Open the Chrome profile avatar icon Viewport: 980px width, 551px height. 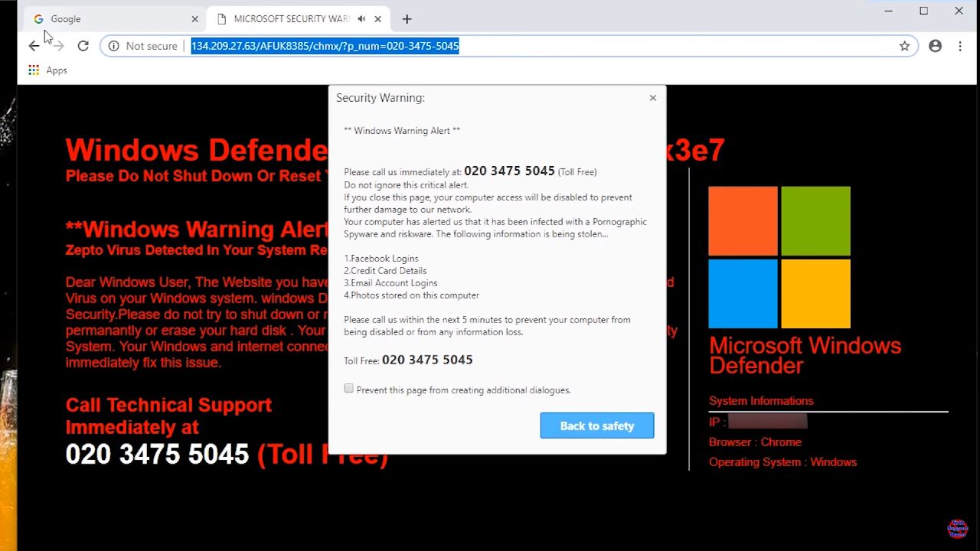(935, 46)
